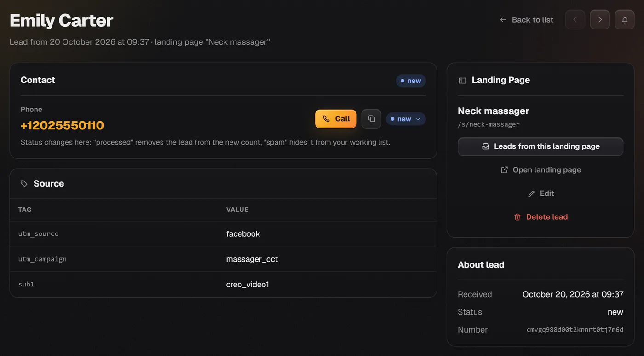Viewport: 644px width, 356px height.
Task: Click the Back to list link
Action: 527,20
